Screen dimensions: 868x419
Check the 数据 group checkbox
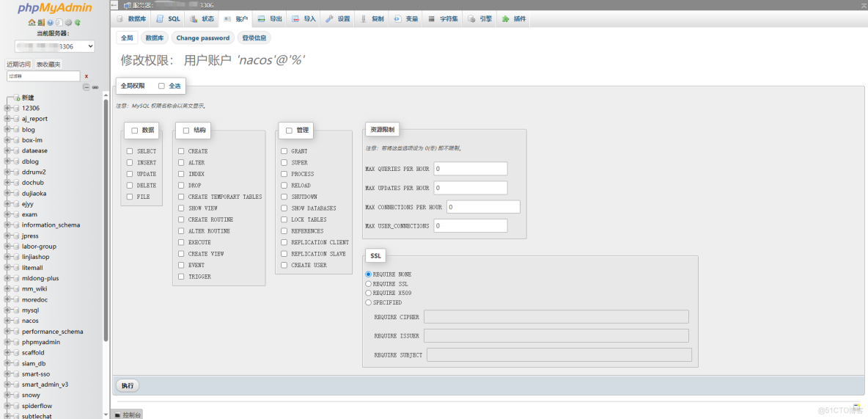[134, 131]
